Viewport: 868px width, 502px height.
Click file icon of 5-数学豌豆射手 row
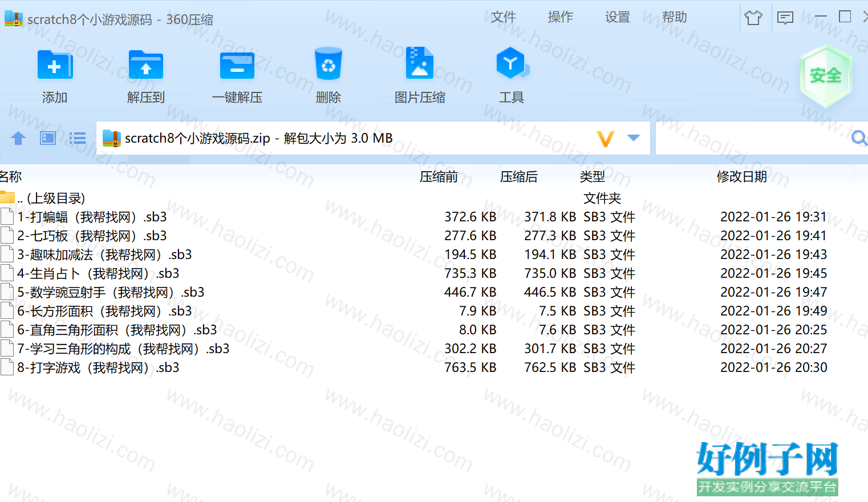pyautogui.click(x=7, y=292)
